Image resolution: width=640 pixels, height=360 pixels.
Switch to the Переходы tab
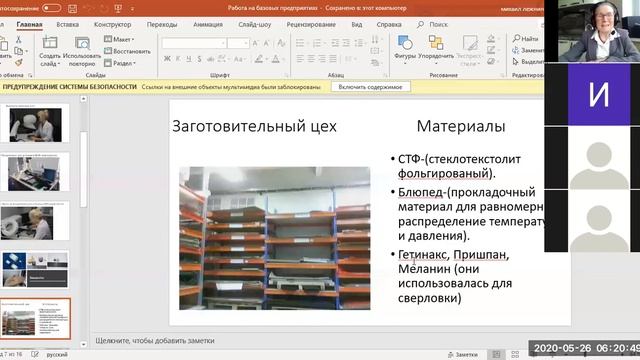[162, 24]
